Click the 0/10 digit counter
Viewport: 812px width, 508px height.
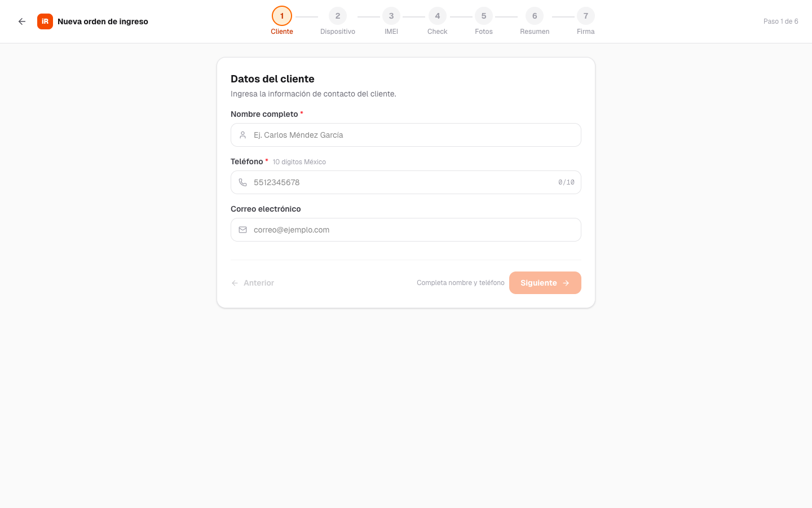coord(566,182)
